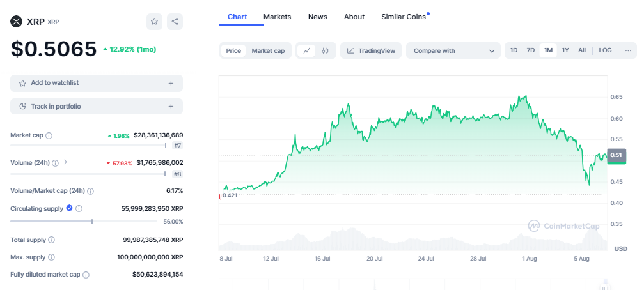This screenshot has height=290, width=644.
Task: Select the All time range
Action: [x=581, y=50]
